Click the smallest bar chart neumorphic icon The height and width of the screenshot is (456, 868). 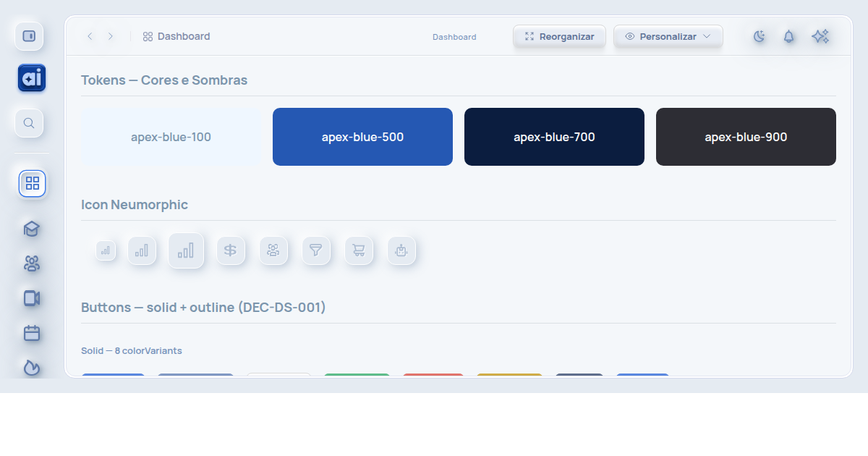click(106, 250)
